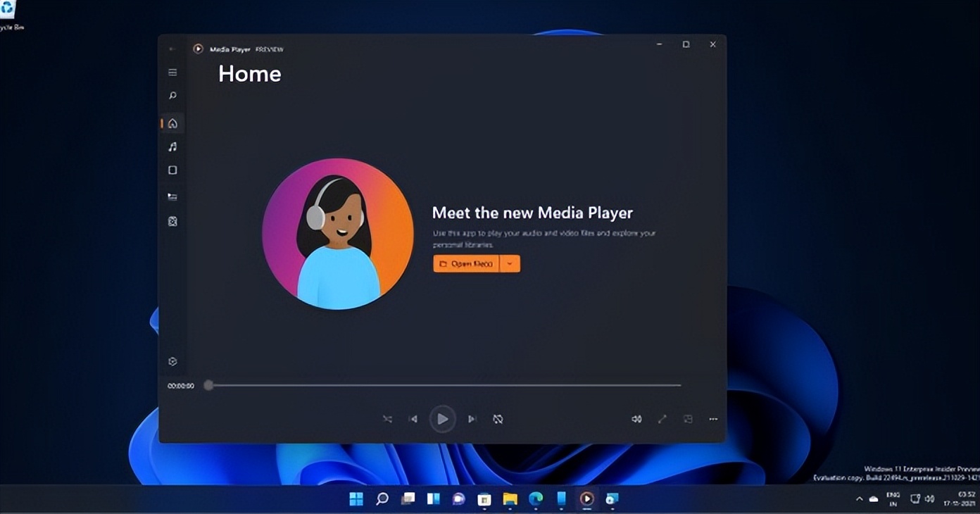The width and height of the screenshot is (980, 514).
Task: Open the Windows Start menu
Action: (356, 499)
